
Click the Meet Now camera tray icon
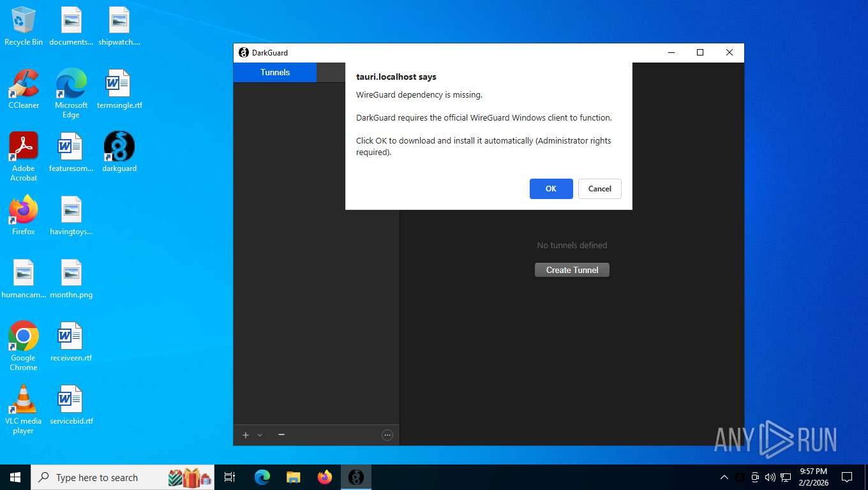click(x=755, y=477)
